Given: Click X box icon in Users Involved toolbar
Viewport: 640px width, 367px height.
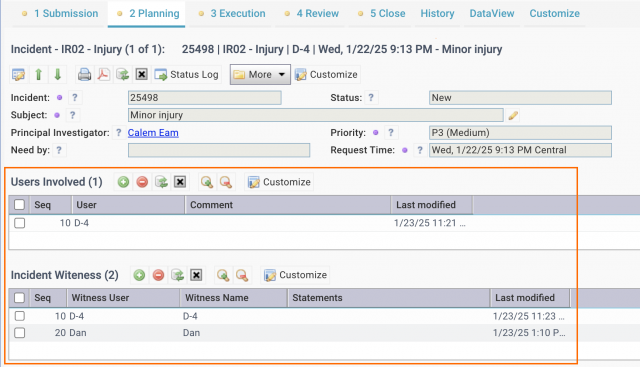Looking at the screenshot, I should pos(180,182).
